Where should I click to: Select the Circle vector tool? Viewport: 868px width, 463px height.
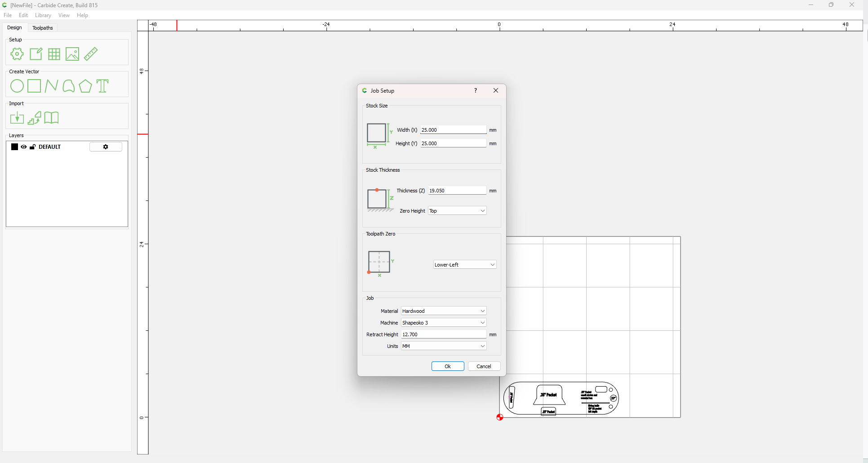coord(17,86)
